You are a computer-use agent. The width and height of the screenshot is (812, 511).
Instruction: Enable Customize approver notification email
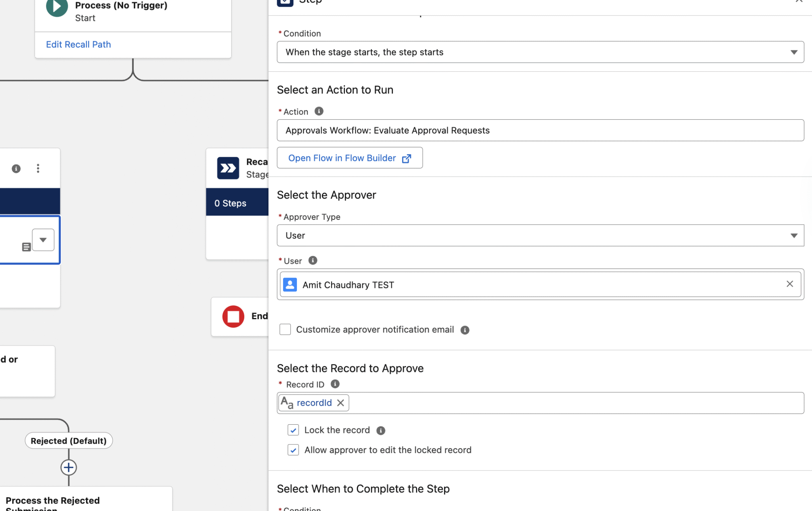coord(285,329)
